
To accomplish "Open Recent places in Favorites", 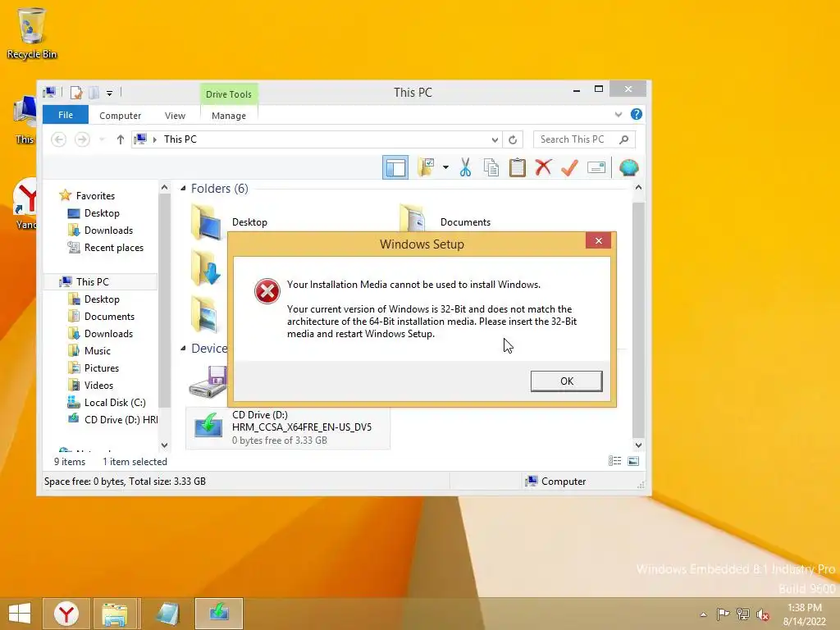I will (113, 248).
